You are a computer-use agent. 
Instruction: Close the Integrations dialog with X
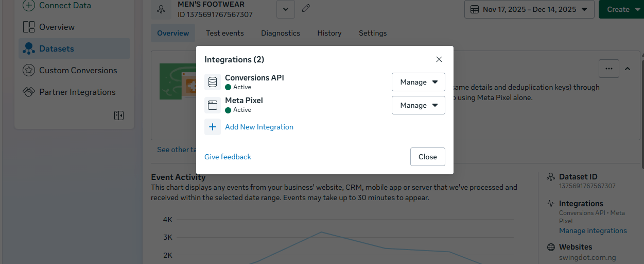pos(439,59)
